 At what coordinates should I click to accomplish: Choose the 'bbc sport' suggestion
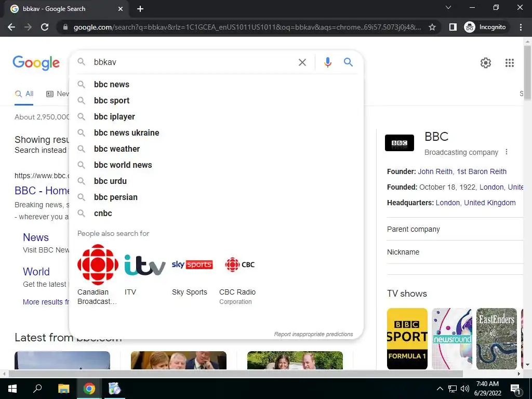tap(216, 100)
